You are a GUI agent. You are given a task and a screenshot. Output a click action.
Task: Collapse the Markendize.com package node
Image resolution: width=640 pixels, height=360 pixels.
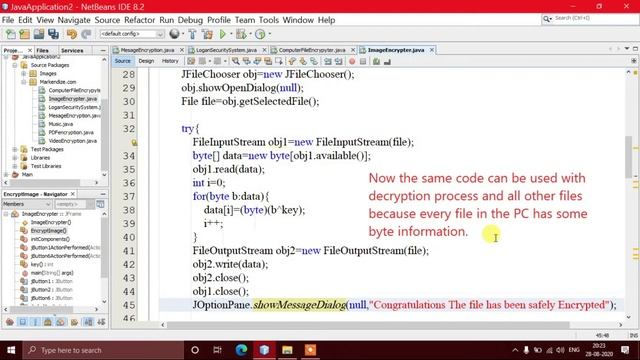coord(24,82)
